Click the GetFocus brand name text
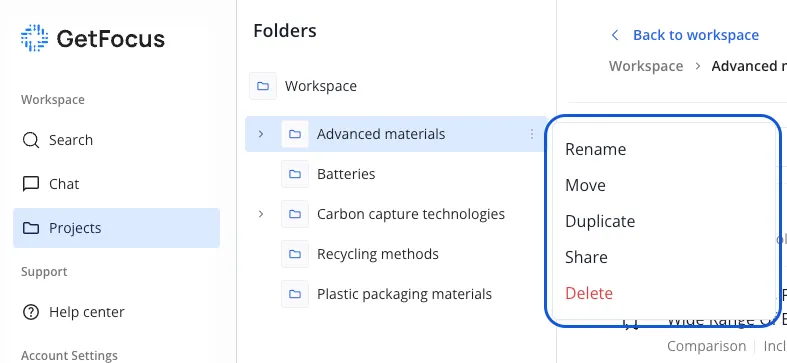 110,39
